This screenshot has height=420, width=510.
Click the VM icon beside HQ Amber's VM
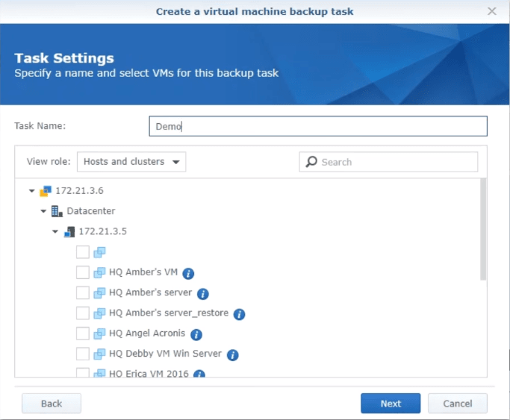[x=99, y=272]
